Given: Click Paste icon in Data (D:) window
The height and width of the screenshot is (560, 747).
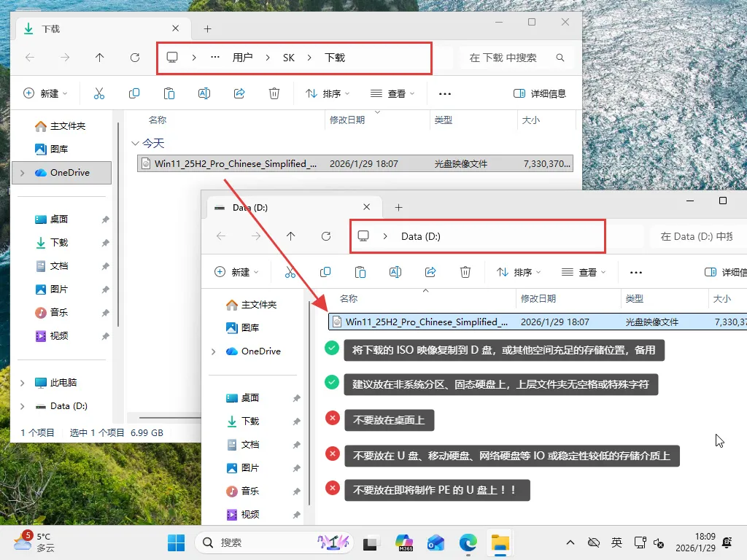Looking at the screenshot, I should [360, 272].
